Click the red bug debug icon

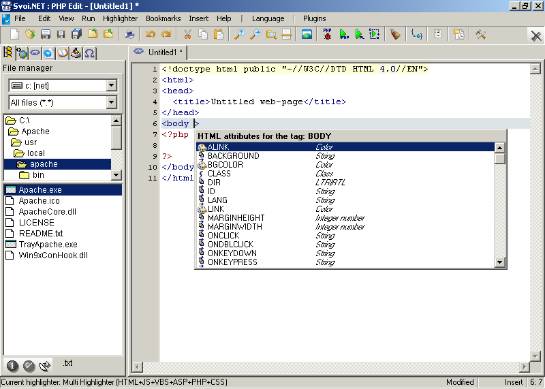click(327, 34)
